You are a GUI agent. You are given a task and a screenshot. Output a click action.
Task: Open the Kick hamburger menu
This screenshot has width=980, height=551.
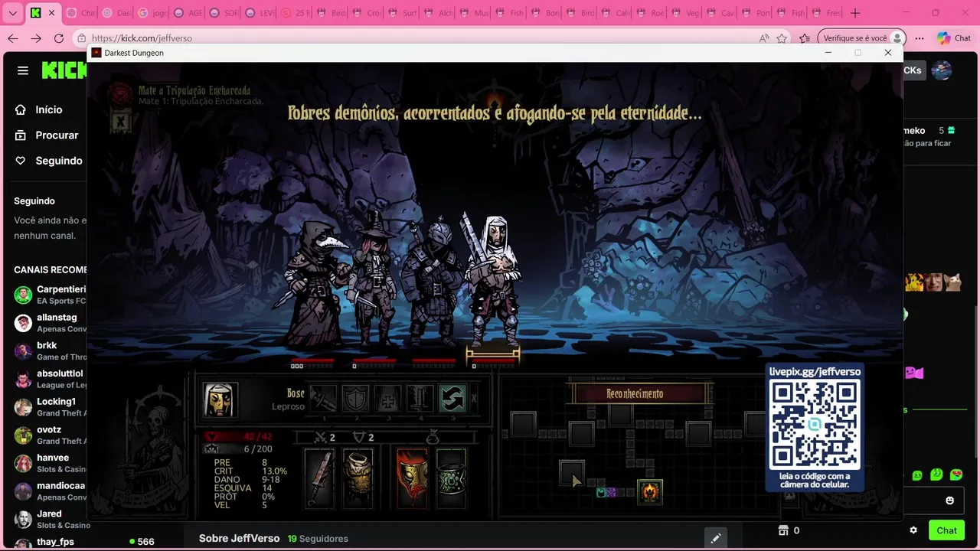tap(23, 70)
